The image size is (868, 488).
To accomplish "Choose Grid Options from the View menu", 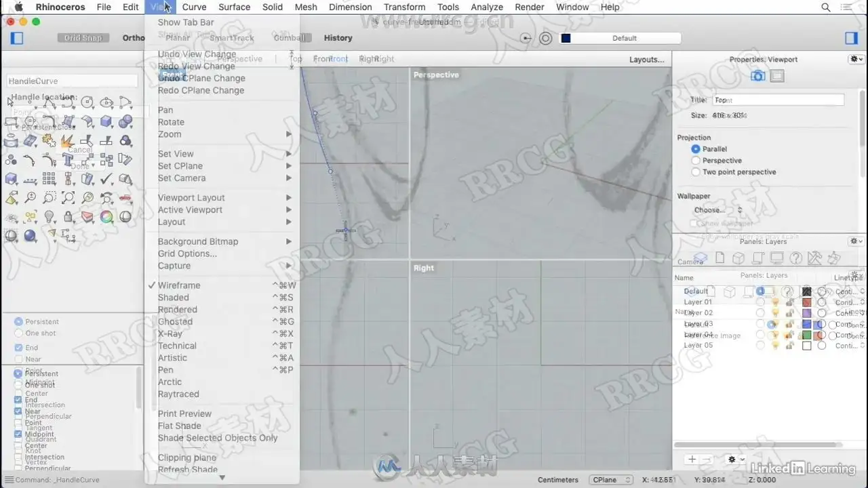I will (x=188, y=253).
